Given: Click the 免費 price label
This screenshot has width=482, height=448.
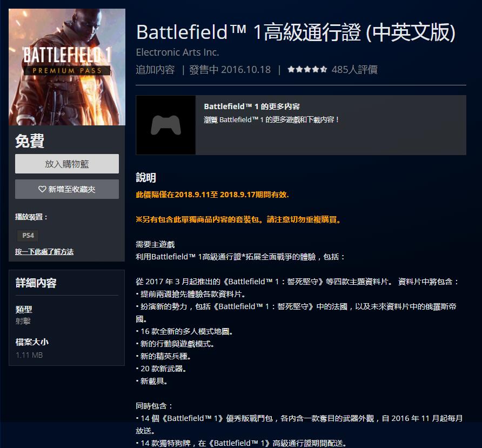Looking at the screenshot, I should tap(30, 141).
